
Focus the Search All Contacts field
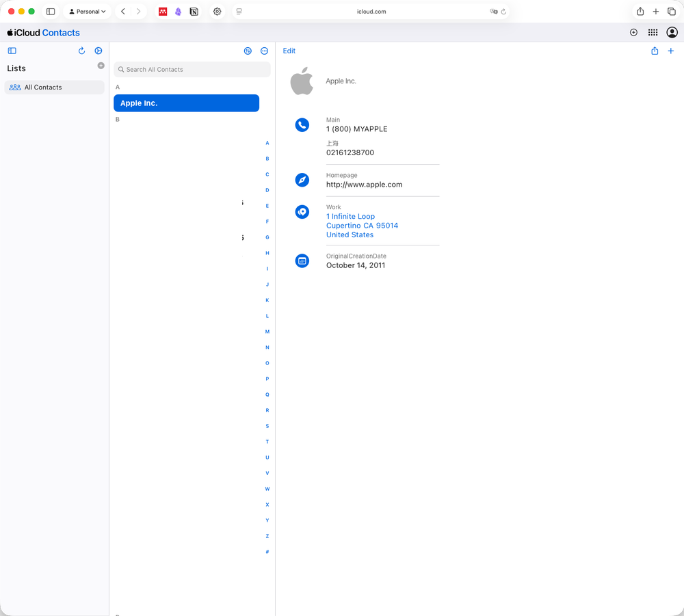coord(192,69)
